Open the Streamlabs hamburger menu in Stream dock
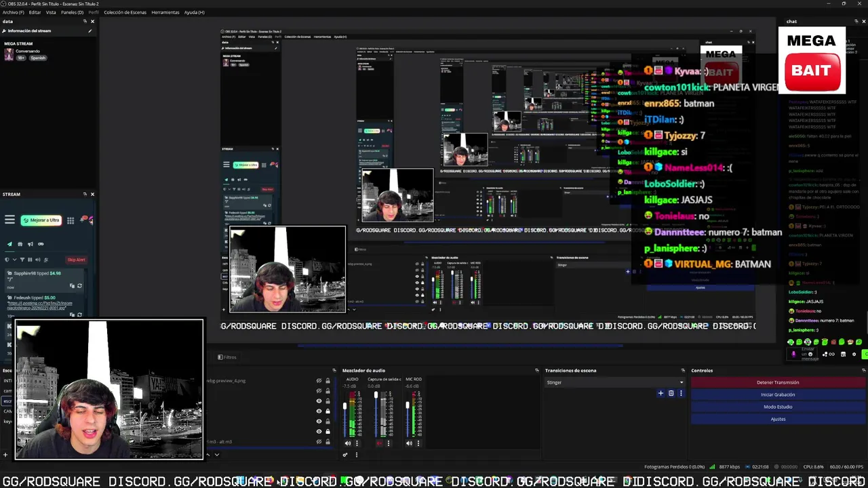This screenshot has width=868, height=488. coord(9,220)
